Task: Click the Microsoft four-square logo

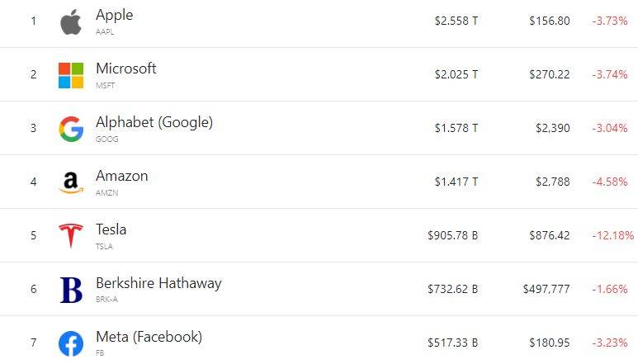Action: (71, 75)
